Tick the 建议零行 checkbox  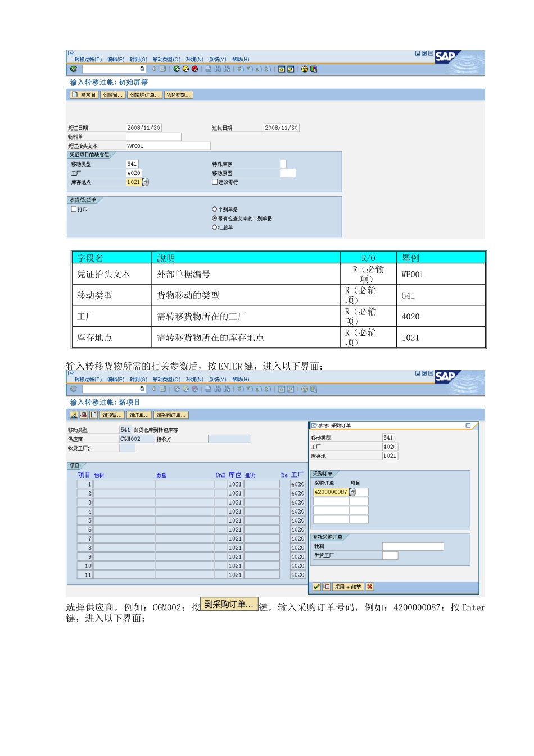215,182
